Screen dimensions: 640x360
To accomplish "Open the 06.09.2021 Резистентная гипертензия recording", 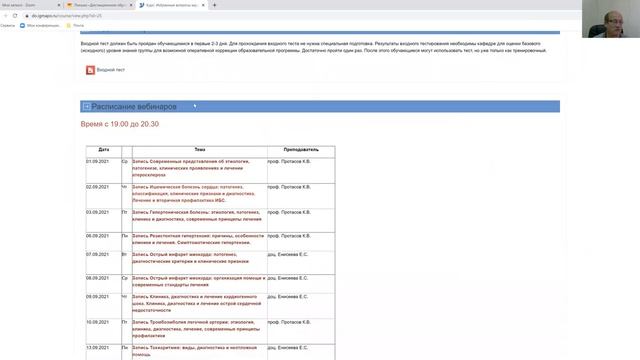I will click(x=198, y=239).
